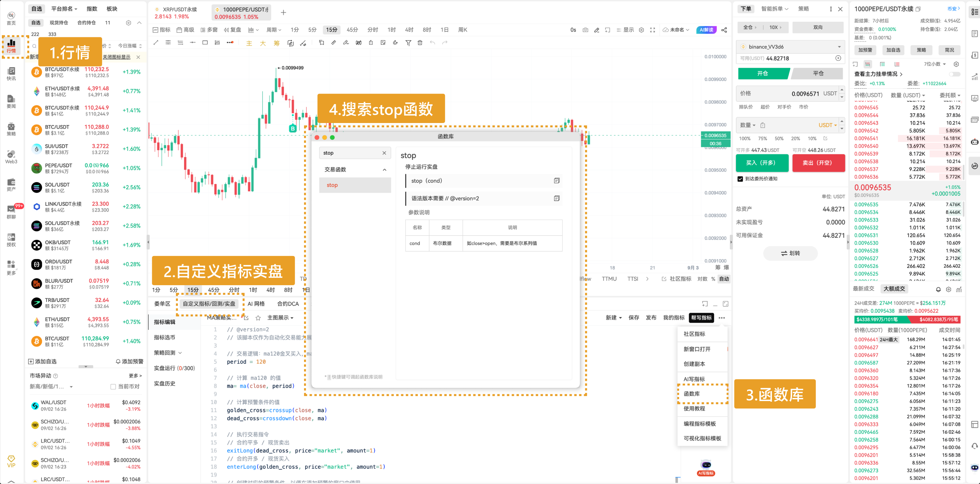Viewport: 980px width, 484px height.
Task: Select the 函数库 menu item
Action: coord(702,394)
